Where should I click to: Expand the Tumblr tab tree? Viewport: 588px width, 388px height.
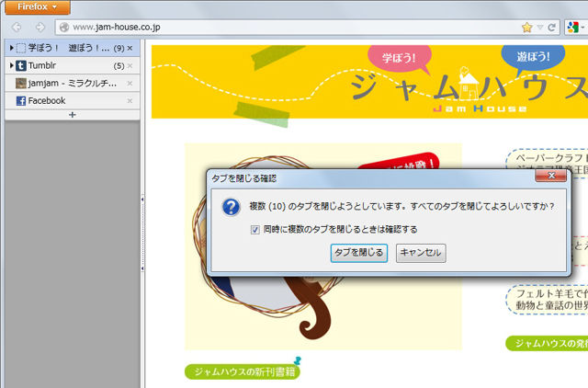click(12, 65)
